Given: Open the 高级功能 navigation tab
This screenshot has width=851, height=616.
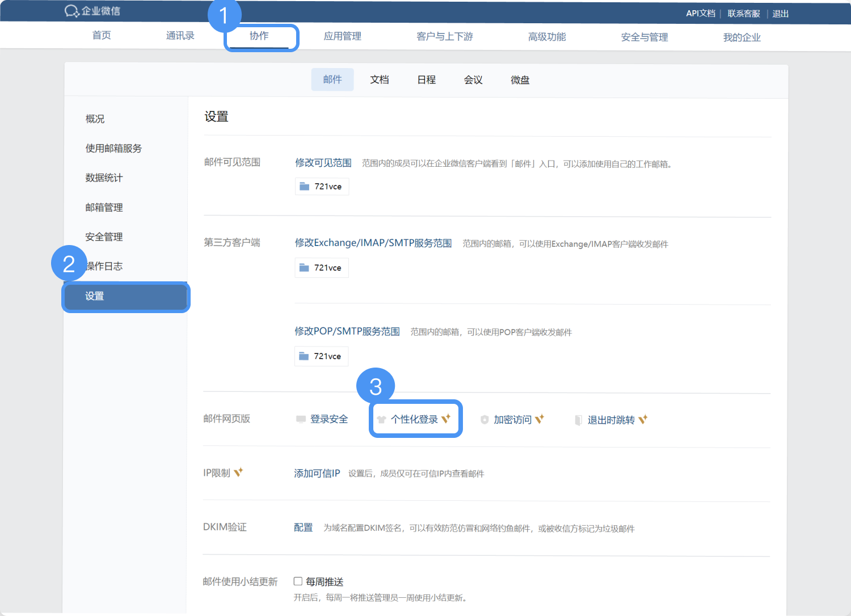Looking at the screenshot, I should (x=547, y=37).
